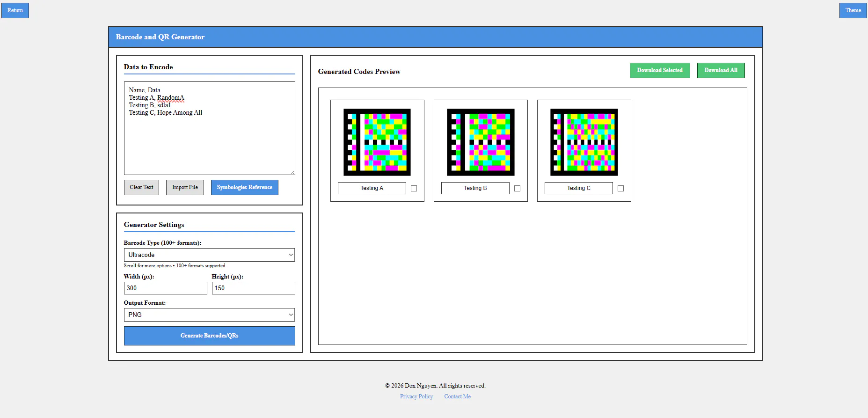Screen dimensions: 868x418
Task: Click the 'Testing B, sdla1' line
Action: [150, 105]
